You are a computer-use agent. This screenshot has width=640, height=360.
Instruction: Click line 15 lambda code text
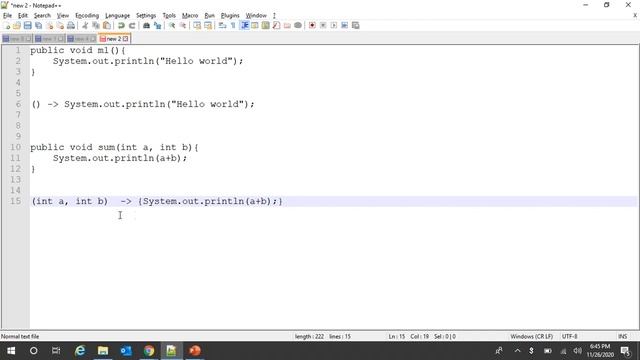coord(157,201)
